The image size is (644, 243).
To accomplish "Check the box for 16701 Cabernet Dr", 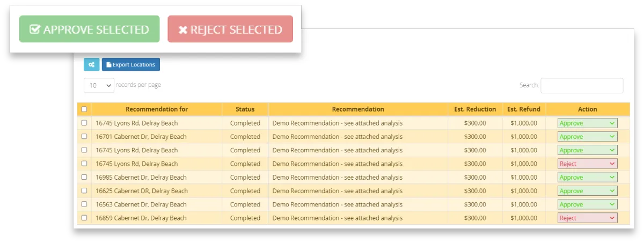I will [x=84, y=137].
